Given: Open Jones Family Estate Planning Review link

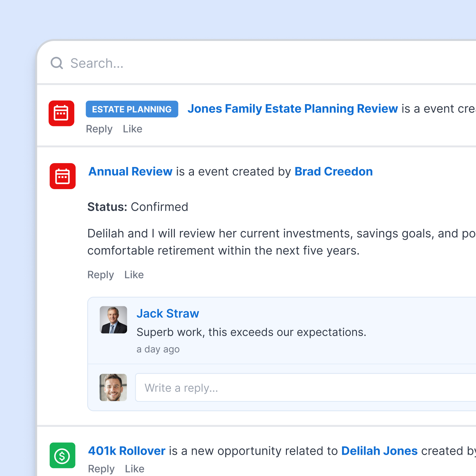Looking at the screenshot, I should (293, 109).
